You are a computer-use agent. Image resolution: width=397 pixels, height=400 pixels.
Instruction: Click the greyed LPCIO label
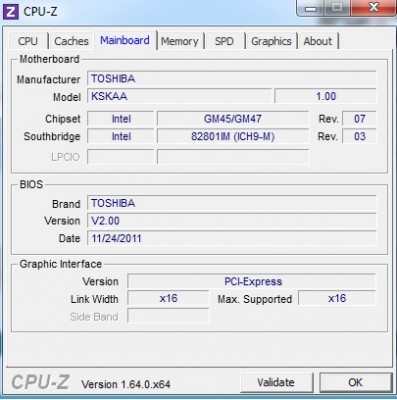pos(65,157)
